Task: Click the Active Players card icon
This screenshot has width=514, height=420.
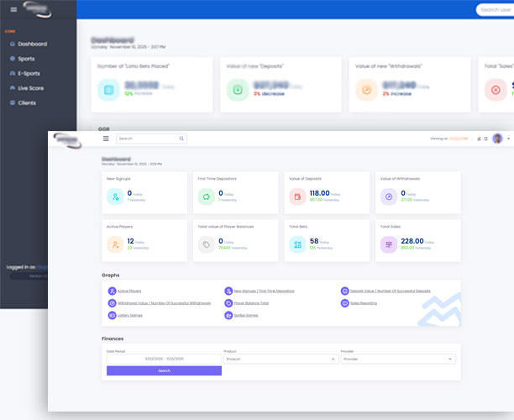Action: 114,244
